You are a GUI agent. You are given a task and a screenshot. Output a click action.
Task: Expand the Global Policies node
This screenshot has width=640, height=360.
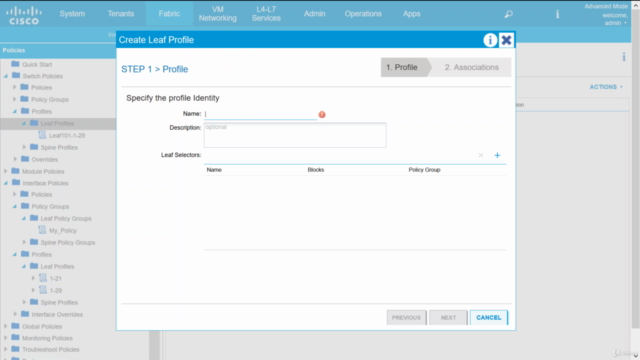[x=6, y=326]
